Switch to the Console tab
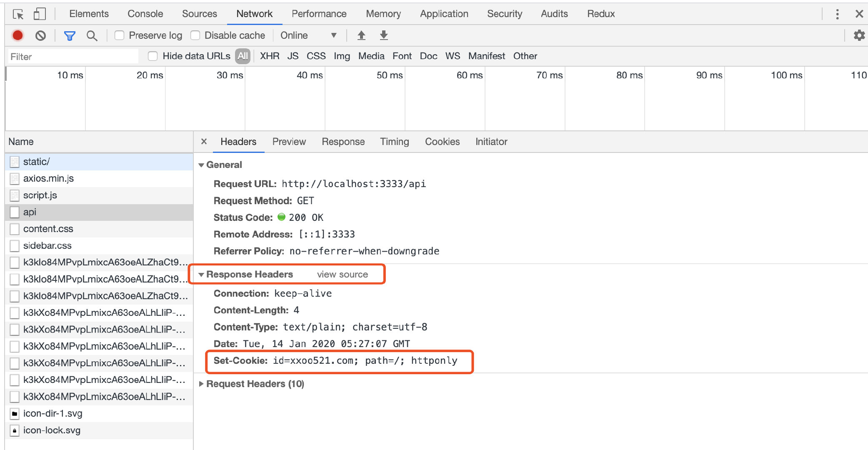The height and width of the screenshot is (450, 868). (145, 14)
